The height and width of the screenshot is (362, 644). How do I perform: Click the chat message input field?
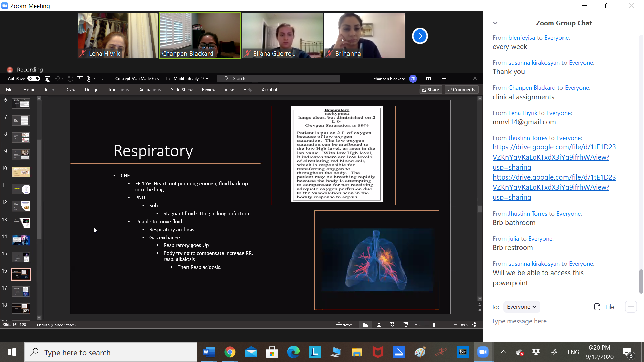pos(563,321)
